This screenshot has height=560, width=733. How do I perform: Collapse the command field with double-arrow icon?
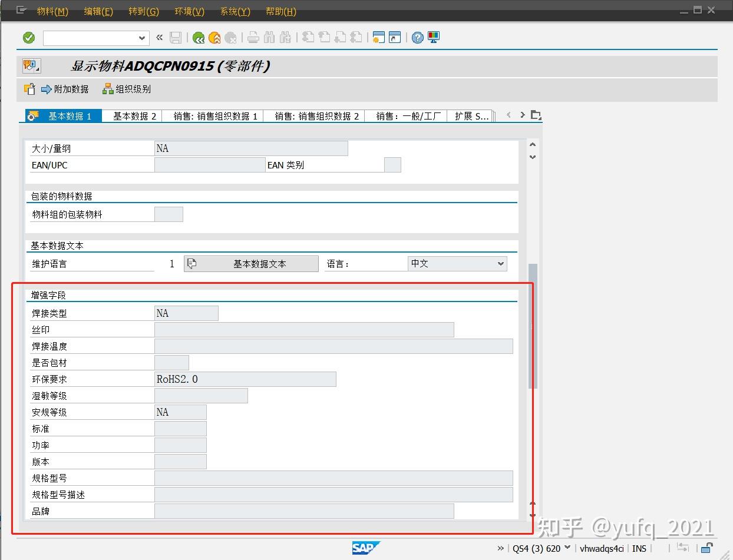(x=159, y=38)
